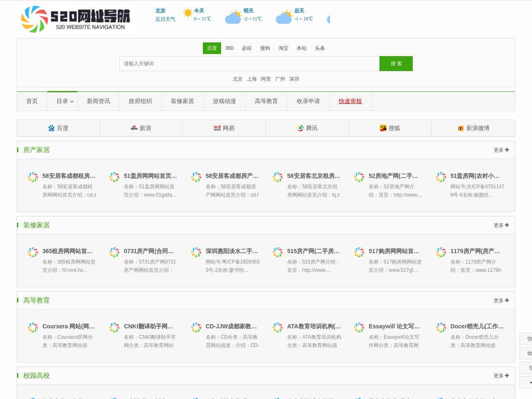Click the NetEase logo icon
532x399 pixels.
217,128
